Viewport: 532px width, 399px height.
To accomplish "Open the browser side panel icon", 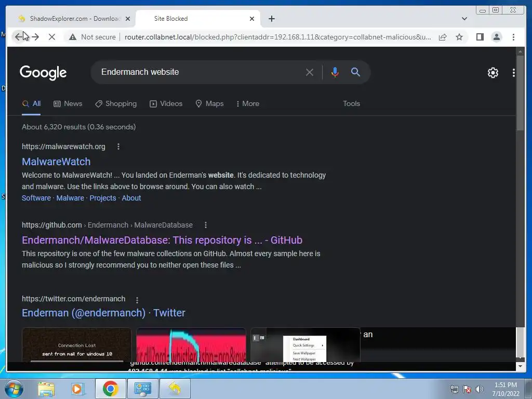I will [480, 37].
